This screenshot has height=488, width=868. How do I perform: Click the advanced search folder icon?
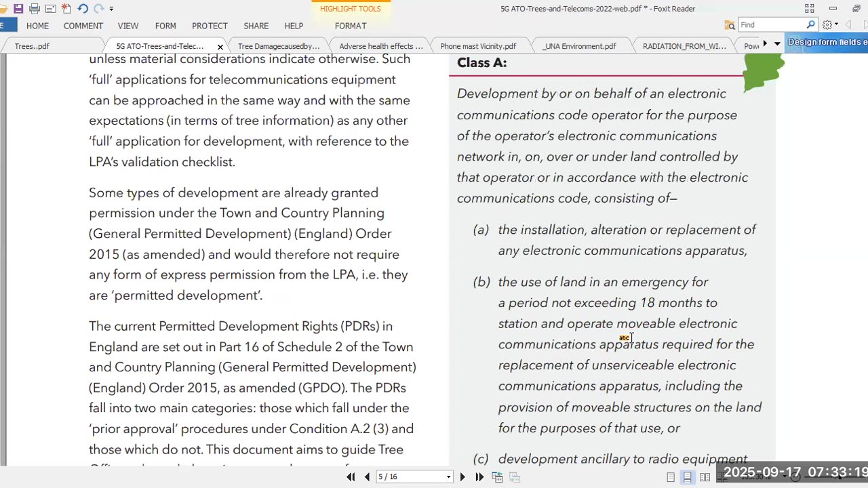click(x=730, y=25)
